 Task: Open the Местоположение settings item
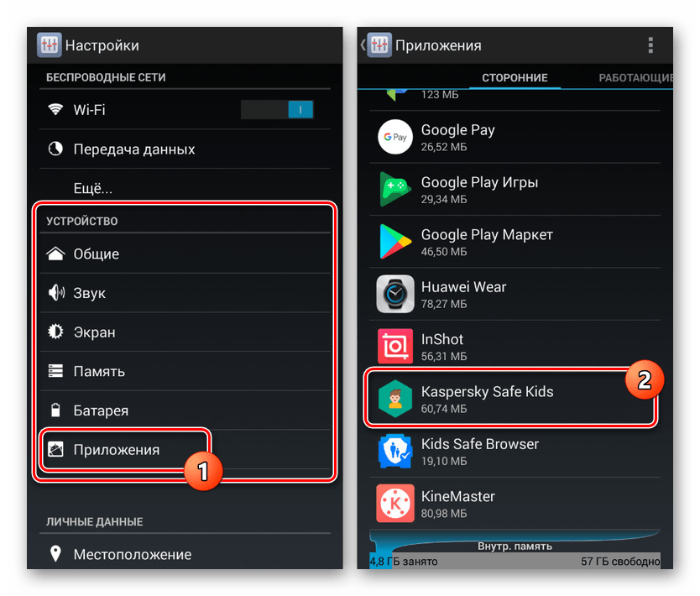coord(185,554)
